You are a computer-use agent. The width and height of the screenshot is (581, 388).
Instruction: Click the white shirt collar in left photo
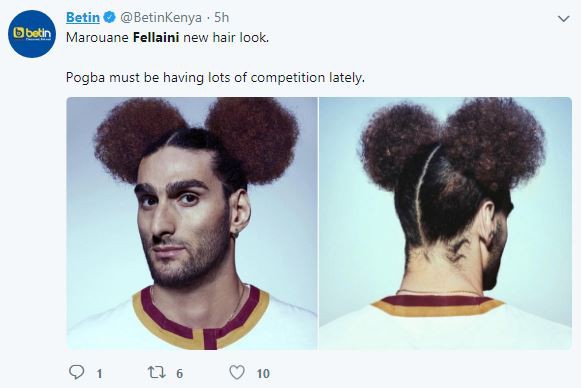tap(202, 319)
